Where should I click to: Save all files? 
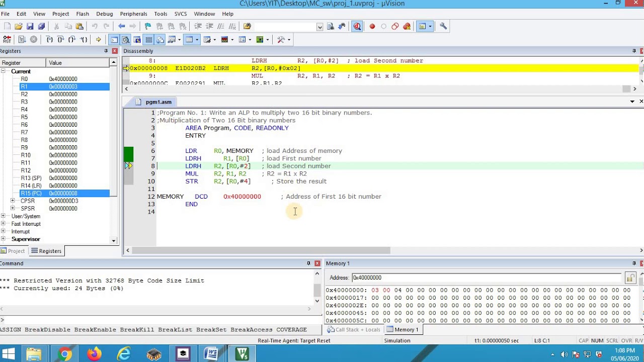(x=41, y=26)
